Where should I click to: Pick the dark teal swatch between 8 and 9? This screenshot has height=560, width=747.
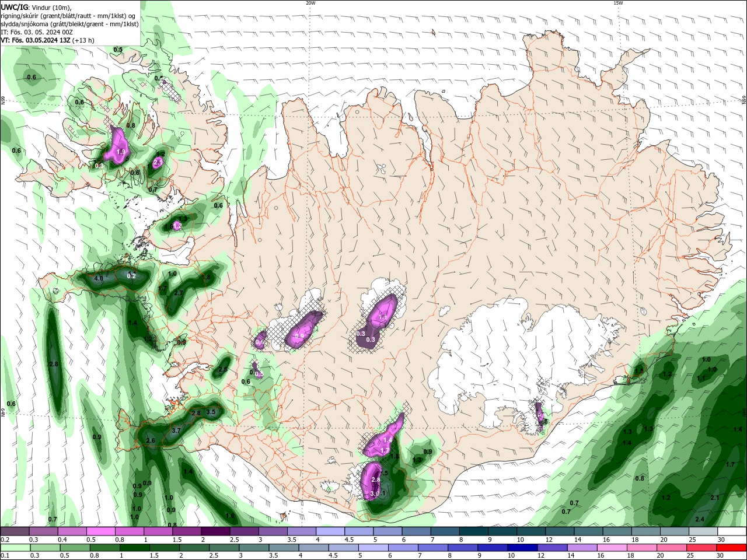[x=474, y=531]
